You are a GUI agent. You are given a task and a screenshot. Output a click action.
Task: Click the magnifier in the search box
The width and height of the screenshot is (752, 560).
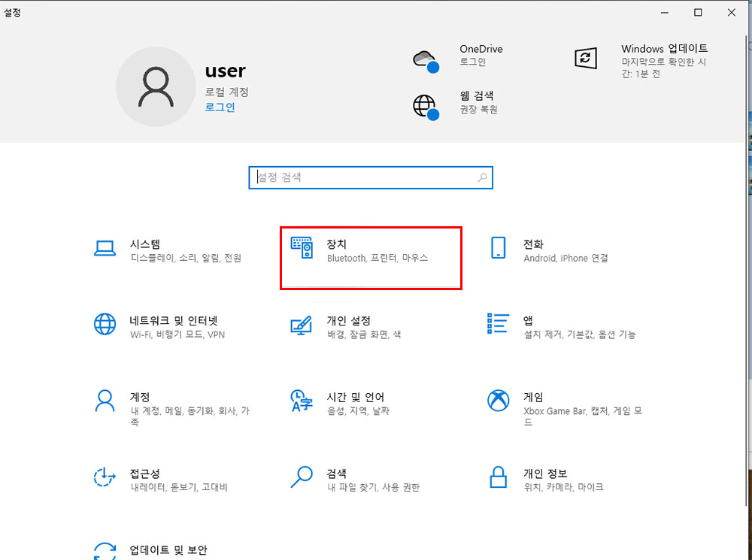pyautogui.click(x=482, y=177)
